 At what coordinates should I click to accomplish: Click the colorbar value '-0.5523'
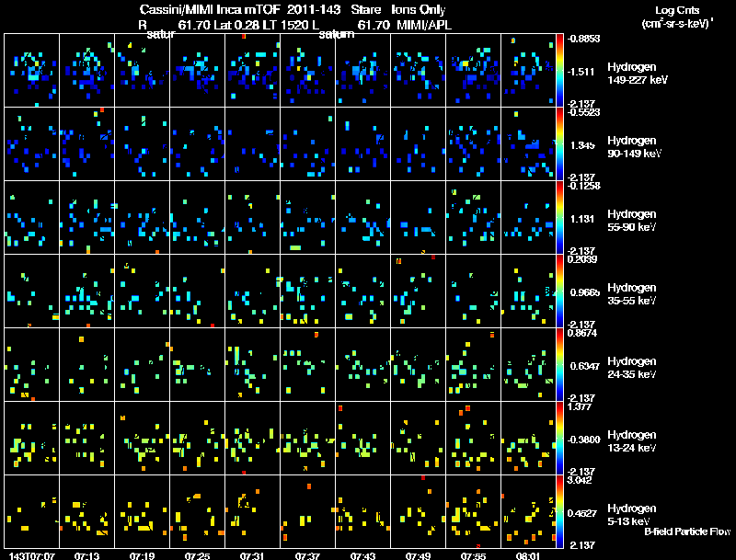coord(583,112)
